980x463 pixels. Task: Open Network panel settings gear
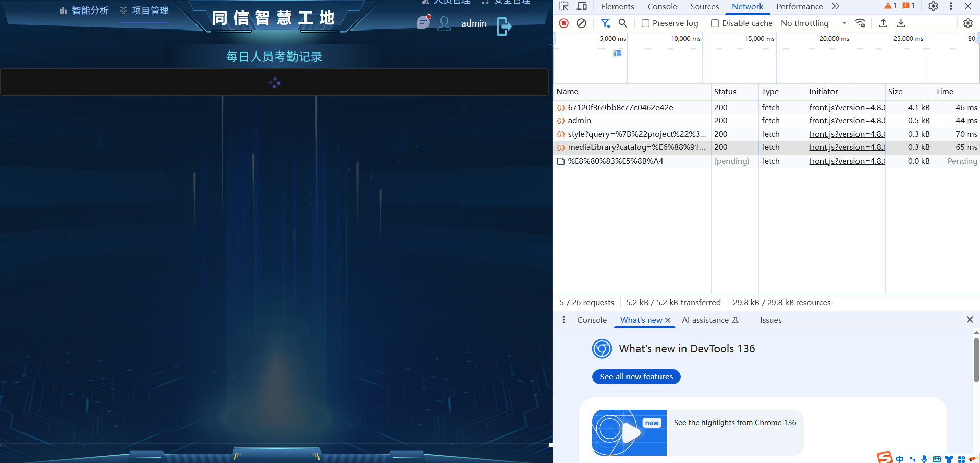pyautogui.click(x=968, y=23)
